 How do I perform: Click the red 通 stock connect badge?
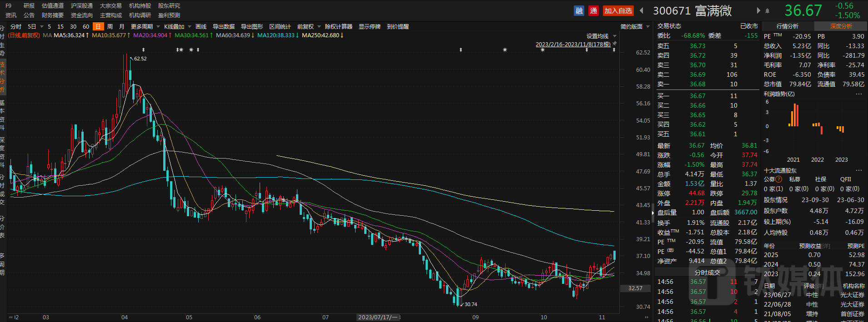click(593, 11)
